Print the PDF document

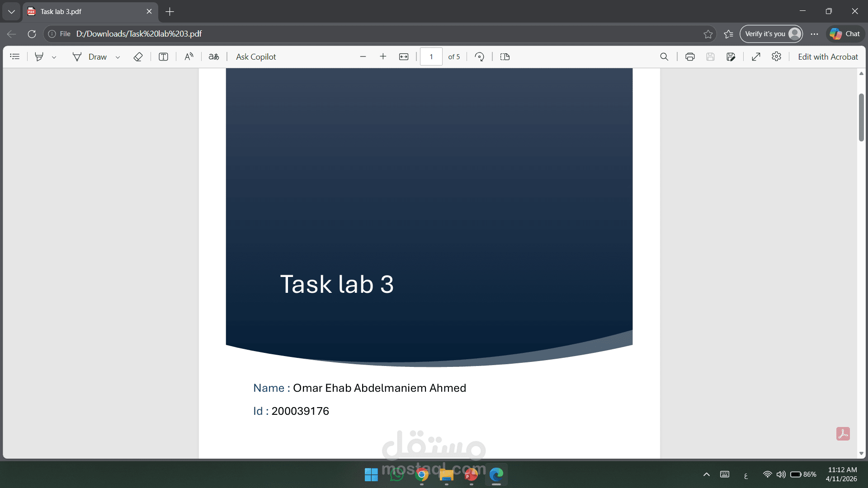click(690, 56)
